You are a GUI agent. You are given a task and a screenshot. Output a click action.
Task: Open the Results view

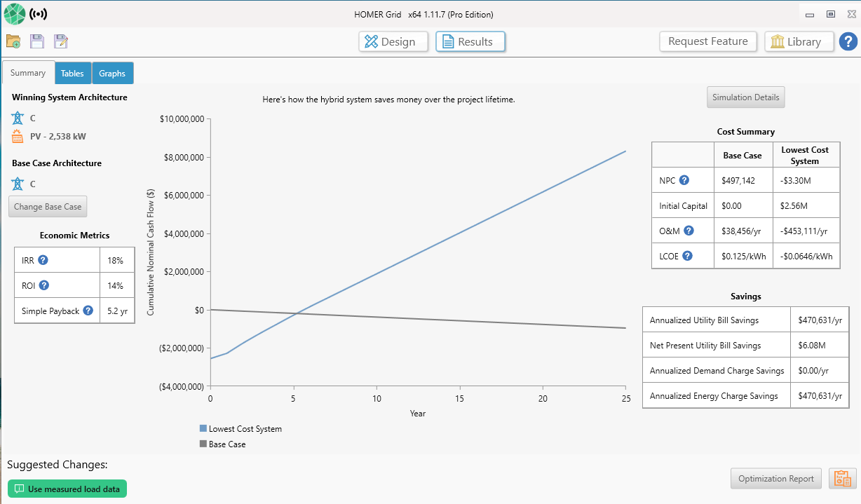470,41
